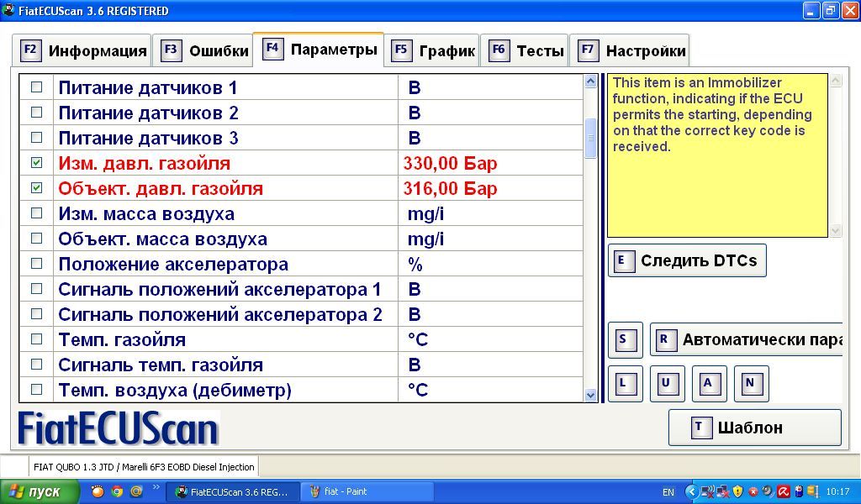
Task: Expand hidden quick launch items chevron
Action: [x=156, y=488]
